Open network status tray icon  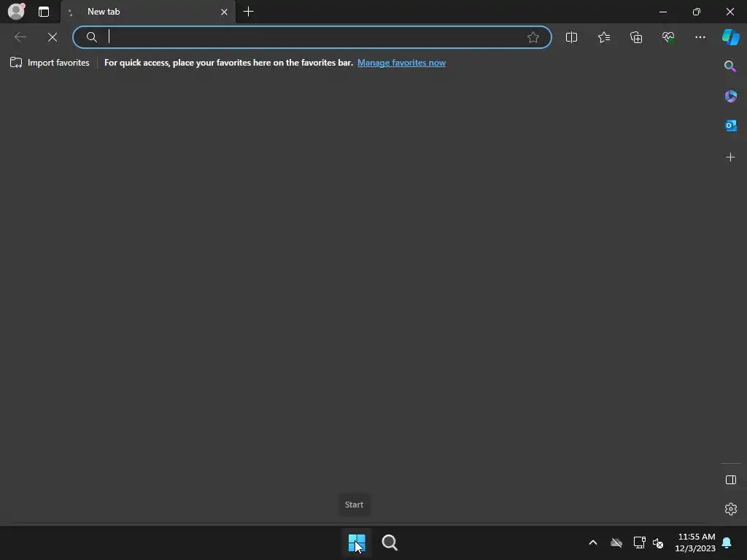639,542
